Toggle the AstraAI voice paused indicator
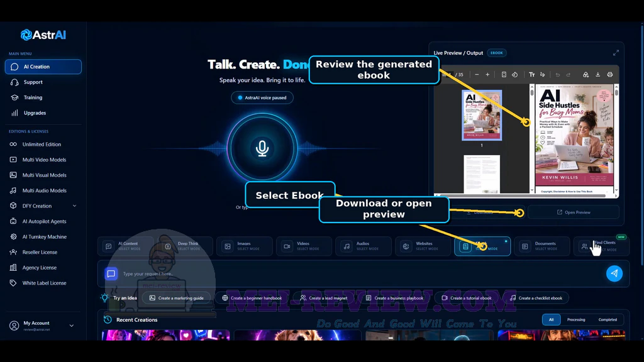 [262, 97]
